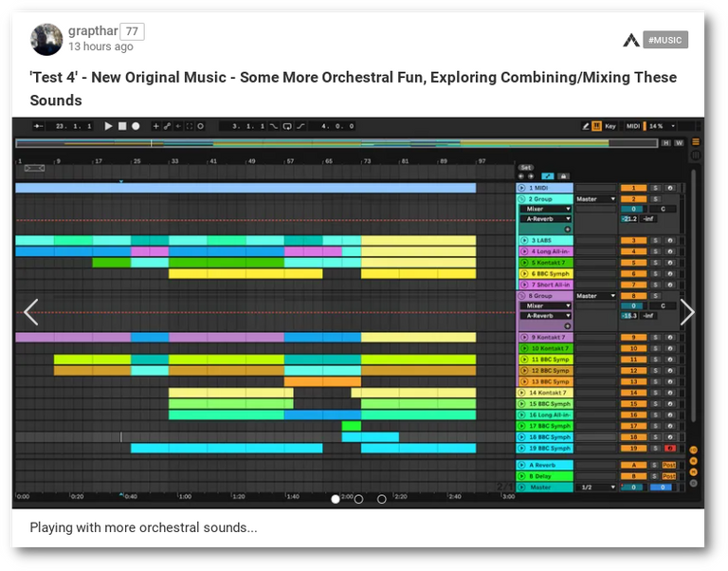
Task: Go to third carousel image dot
Action: click(x=382, y=500)
